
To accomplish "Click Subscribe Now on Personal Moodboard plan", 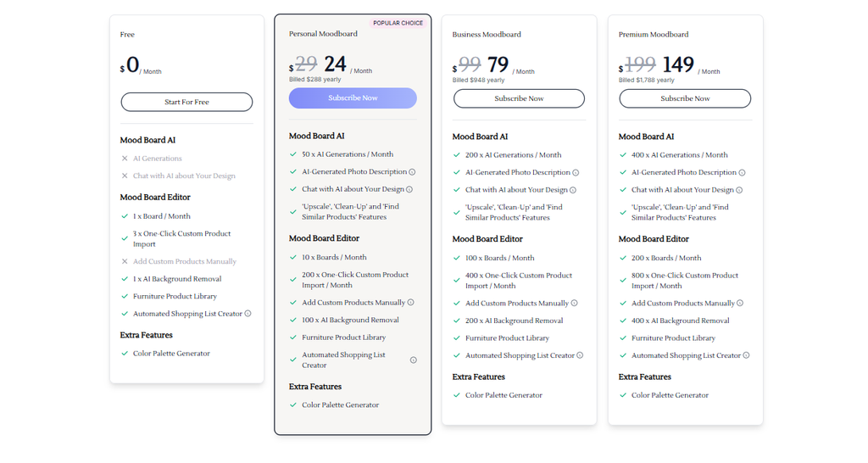I will (353, 98).
